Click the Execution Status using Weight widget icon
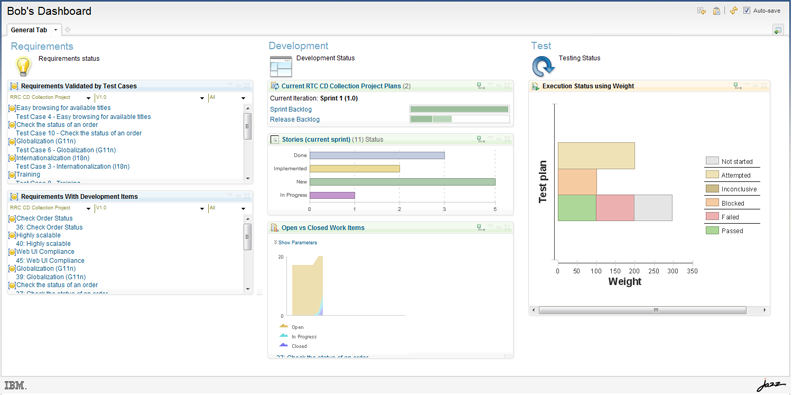Image resolution: width=792 pixels, height=395 pixels. coord(536,86)
